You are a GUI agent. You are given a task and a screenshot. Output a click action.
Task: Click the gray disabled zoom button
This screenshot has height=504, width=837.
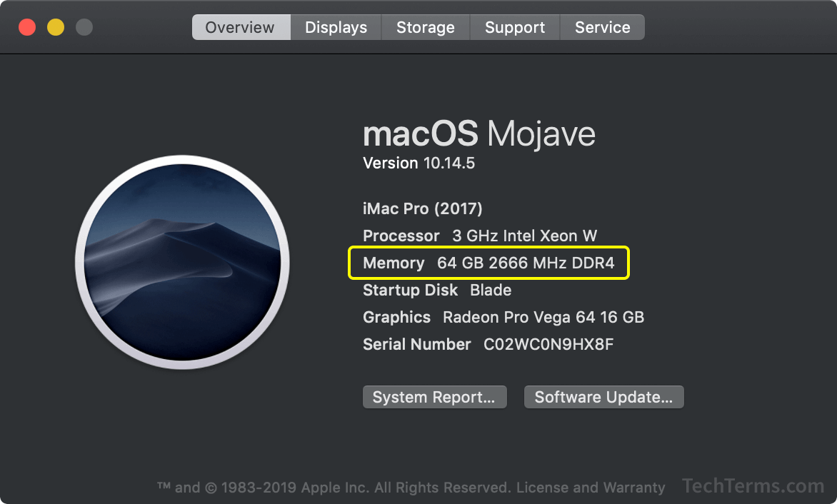click(x=84, y=27)
